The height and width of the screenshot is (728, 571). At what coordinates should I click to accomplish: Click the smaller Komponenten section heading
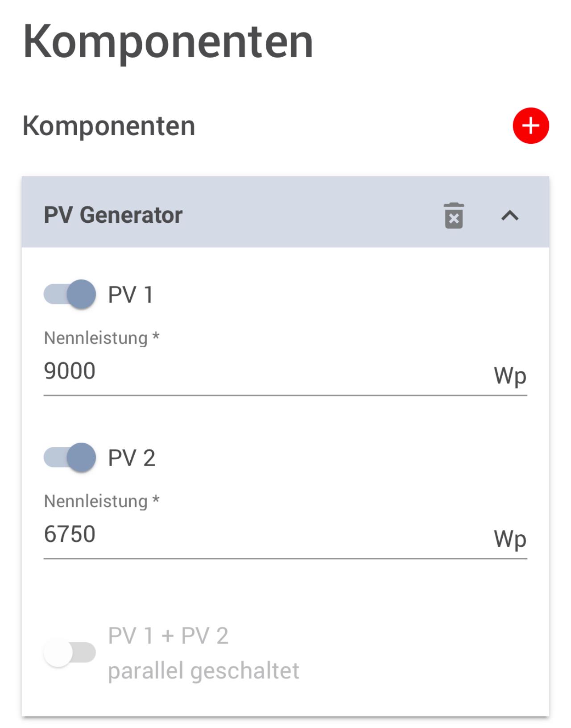109,126
